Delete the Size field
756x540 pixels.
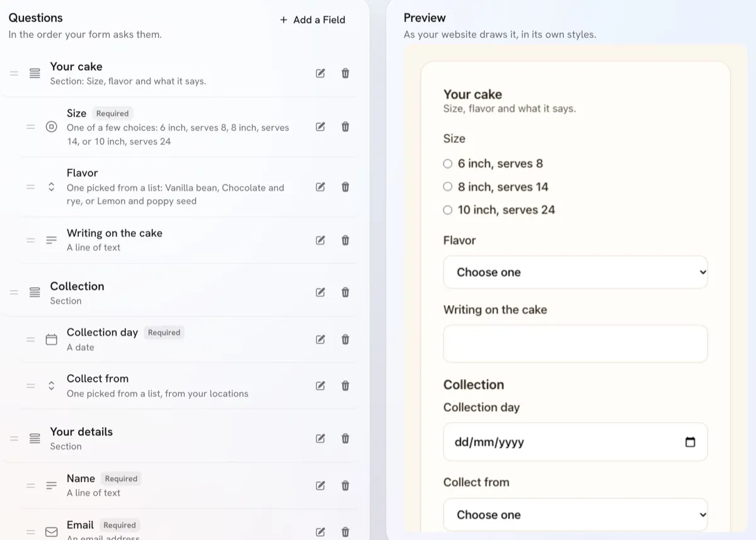point(345,127)
